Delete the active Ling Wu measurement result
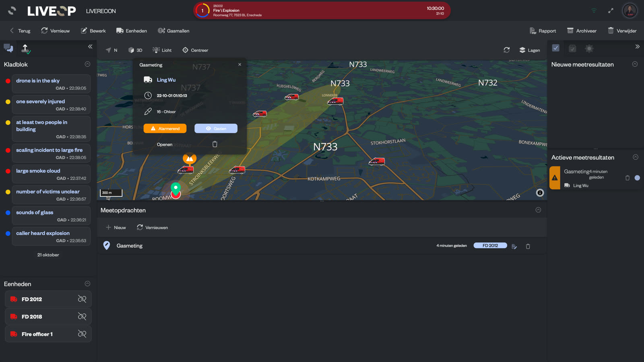The width and height of the screenshot is (644, 362). tap(627, 178)
